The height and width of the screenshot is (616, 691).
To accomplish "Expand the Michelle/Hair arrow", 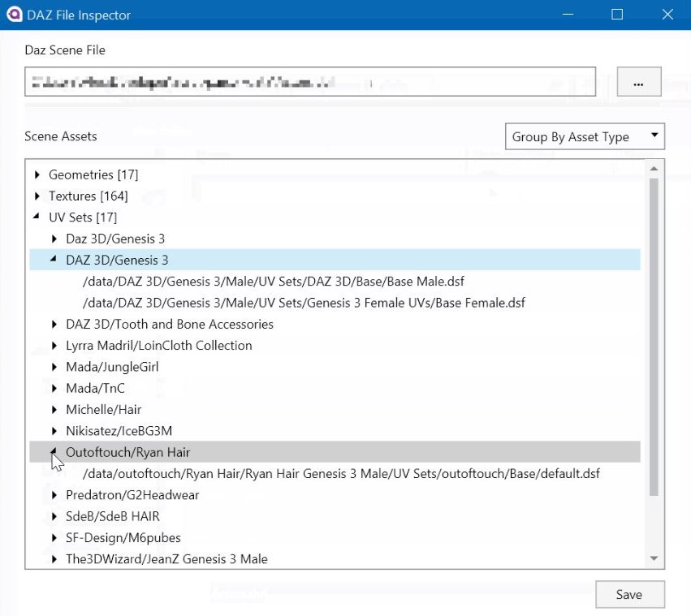I will click(54, 409).
